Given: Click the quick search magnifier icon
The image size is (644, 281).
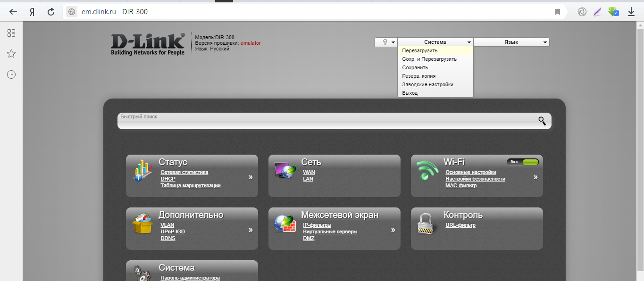Looking at the screenshot, I should [x=542, y=121].
